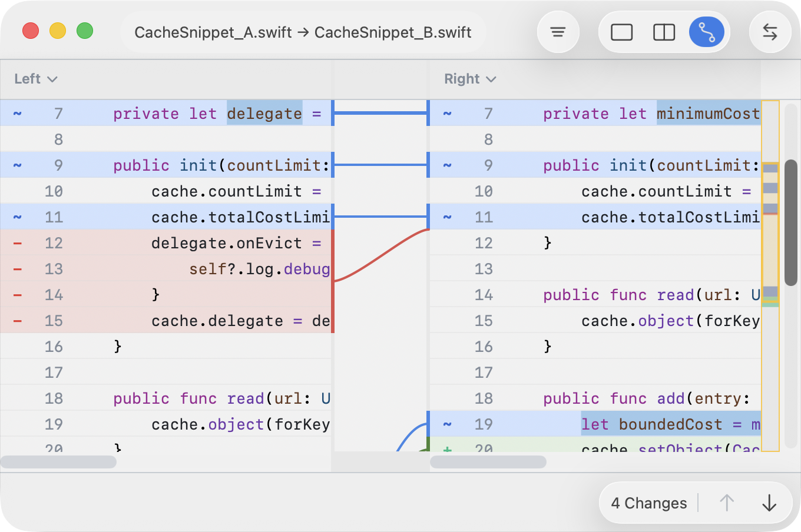Click modified marker on right line 7

tap(448, 113)
